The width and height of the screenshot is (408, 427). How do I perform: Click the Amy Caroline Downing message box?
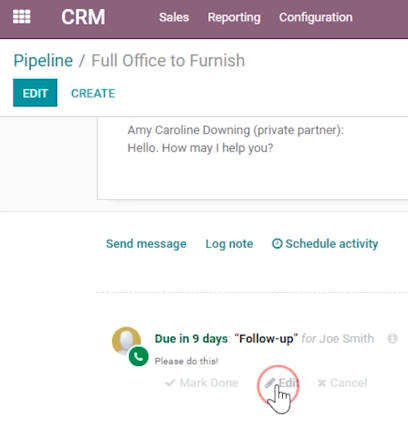tap(253, 158)
